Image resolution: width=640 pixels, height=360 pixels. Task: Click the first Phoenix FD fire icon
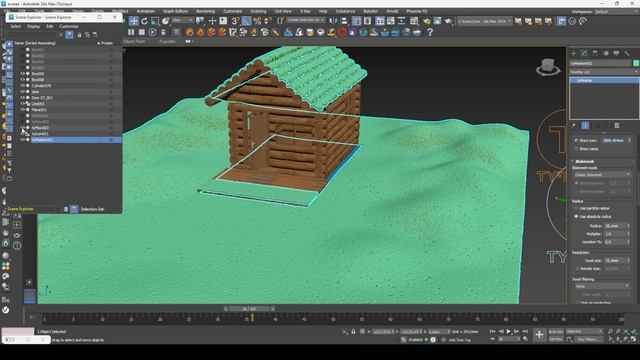point(190,32)
